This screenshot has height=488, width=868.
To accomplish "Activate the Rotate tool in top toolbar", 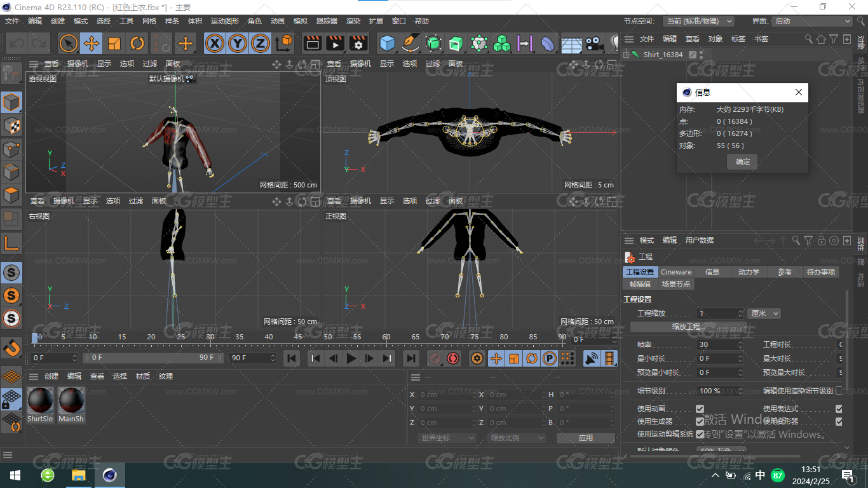I will click(137, 43).
